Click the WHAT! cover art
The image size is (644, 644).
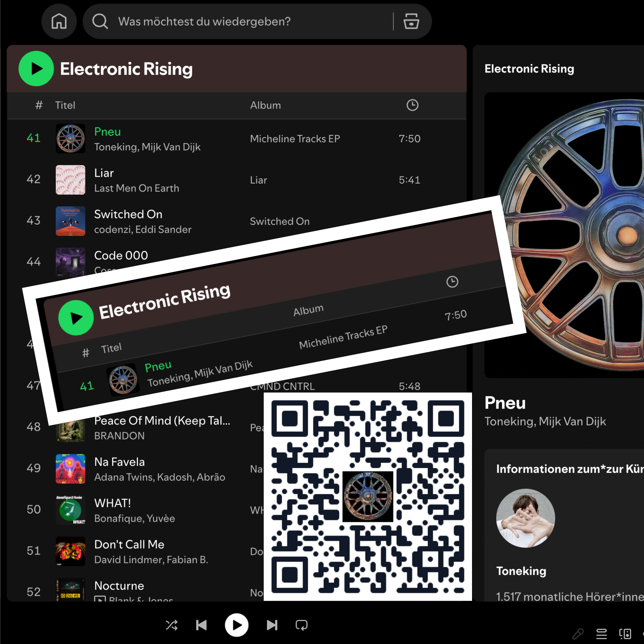(x=70, y=510)
